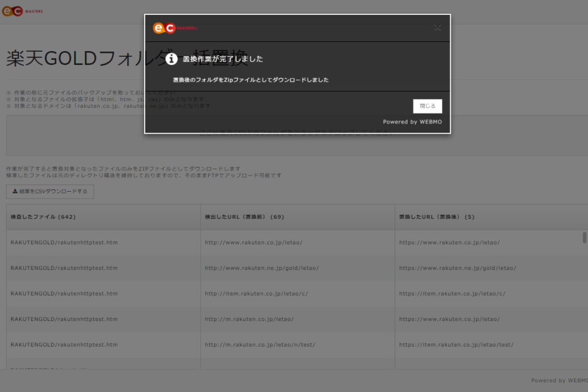
Task: Click the https://item.rakuten.co.jp/letao/c/ replaced URL cell
Action: (x=452, y=293)
